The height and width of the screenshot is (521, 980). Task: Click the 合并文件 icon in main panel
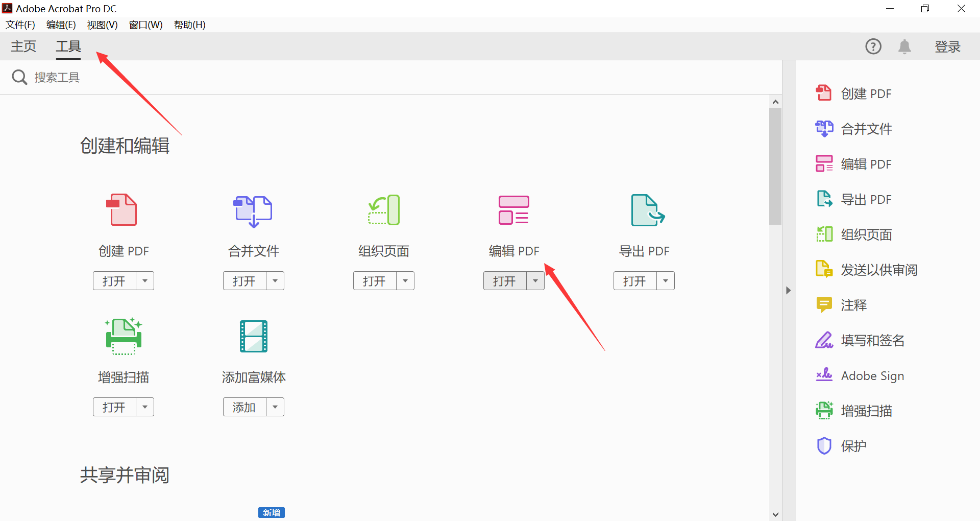(x=253, y=210)
